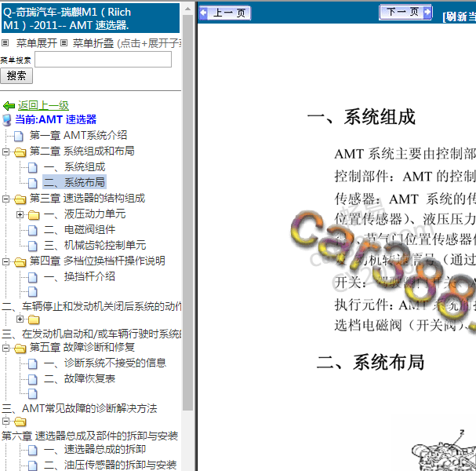
Task: Collapse the 第二章 系统组成和布局 node
Action: click(x=5, y=152)
